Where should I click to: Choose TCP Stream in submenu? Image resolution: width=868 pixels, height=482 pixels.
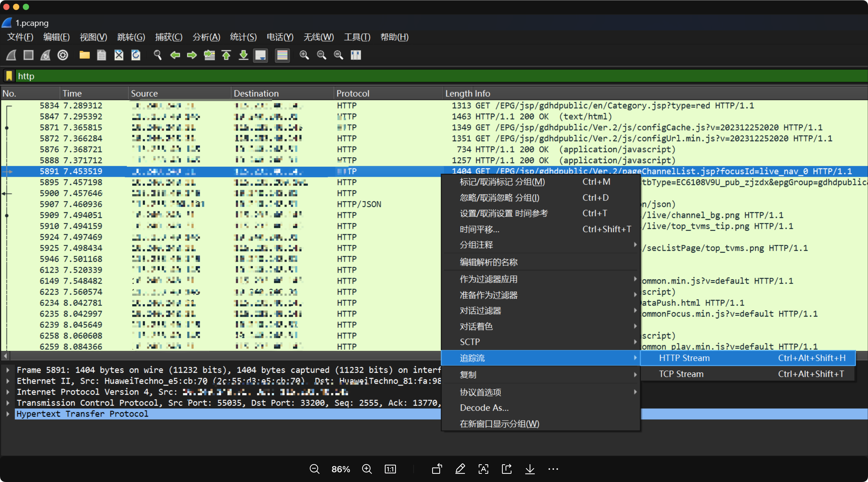pyautogui.click(x=748, y=374)
